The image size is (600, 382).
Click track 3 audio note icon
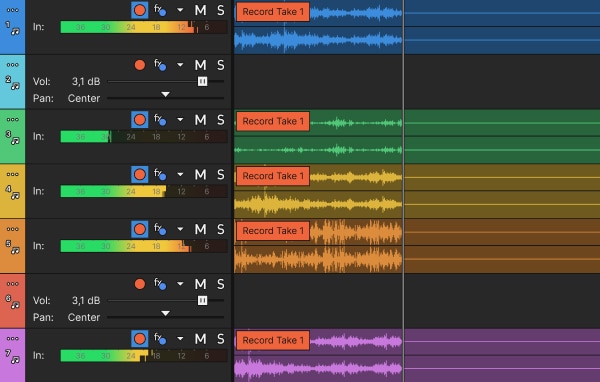click(15, 141)
